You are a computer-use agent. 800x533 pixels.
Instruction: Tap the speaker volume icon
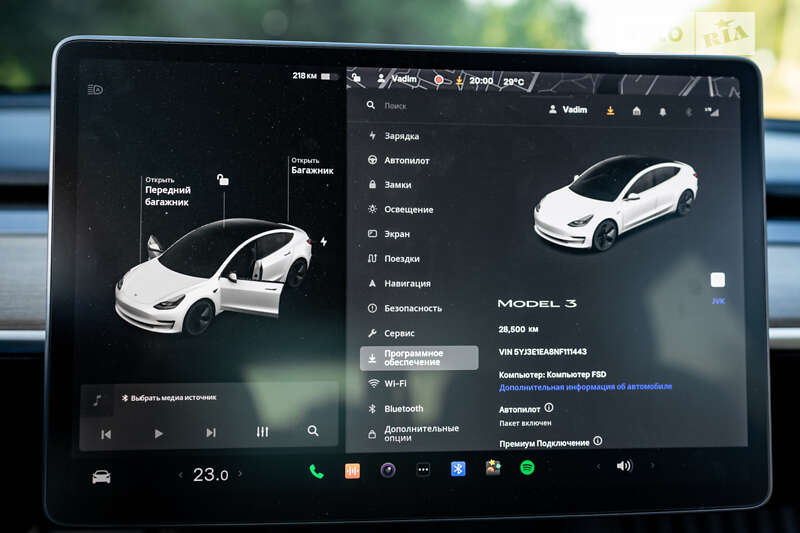pyautogui.click(x=624, y=466)
